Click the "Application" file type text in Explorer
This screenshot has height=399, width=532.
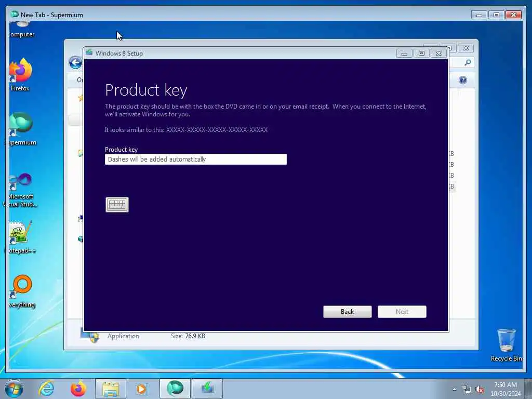pyautogui.click(x=123, y=336)
